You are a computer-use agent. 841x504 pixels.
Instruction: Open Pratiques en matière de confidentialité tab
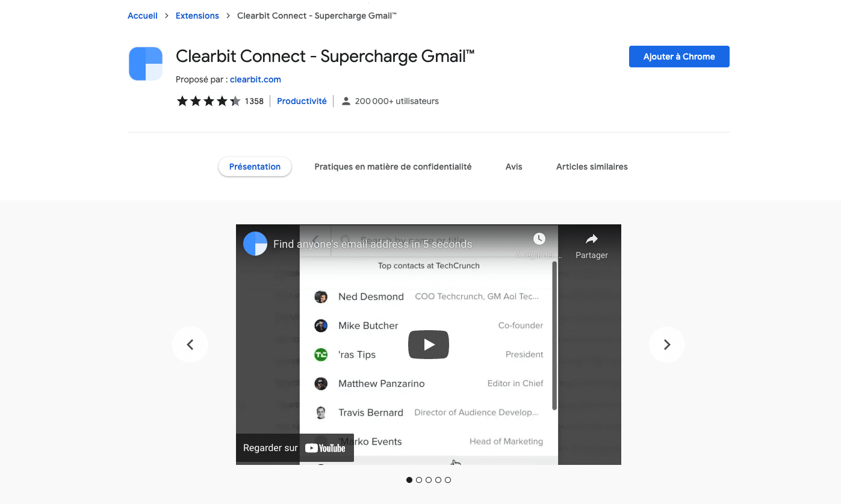tap(393, 167)
